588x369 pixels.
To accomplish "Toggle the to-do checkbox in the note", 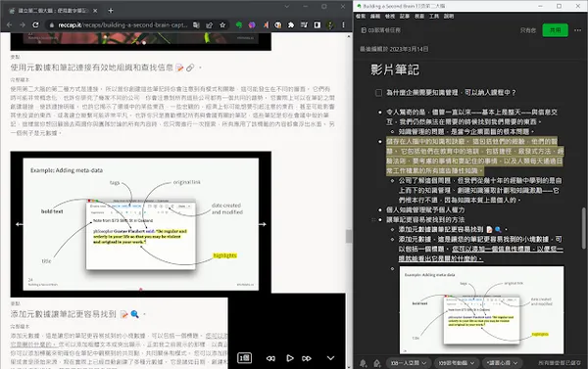I will (x=378, y=93).
